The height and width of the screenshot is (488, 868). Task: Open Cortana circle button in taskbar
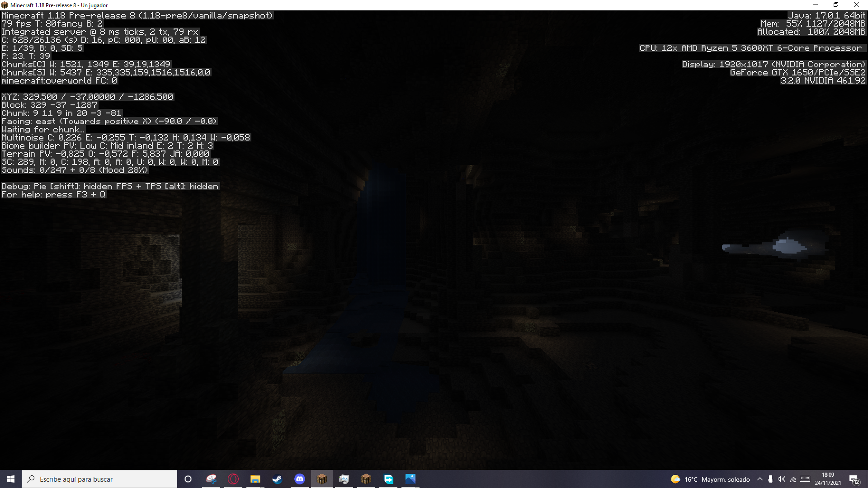click(x=188, y=479)
